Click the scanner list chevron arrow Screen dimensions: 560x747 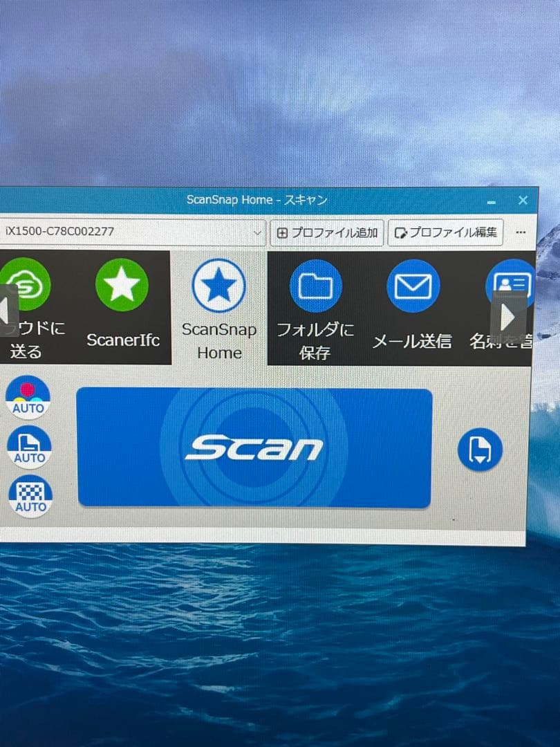pos(257,233)
